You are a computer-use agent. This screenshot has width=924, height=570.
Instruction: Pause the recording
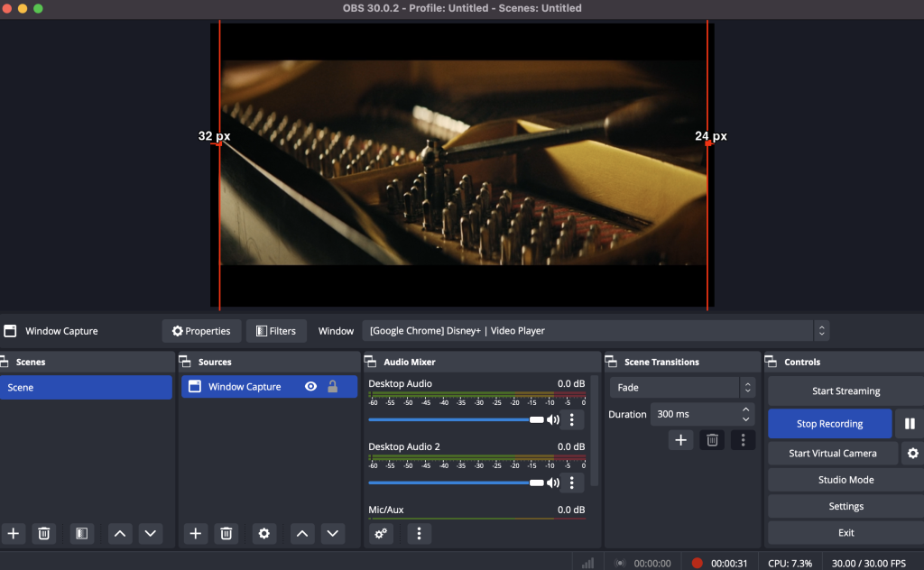(x=910, y=423)
